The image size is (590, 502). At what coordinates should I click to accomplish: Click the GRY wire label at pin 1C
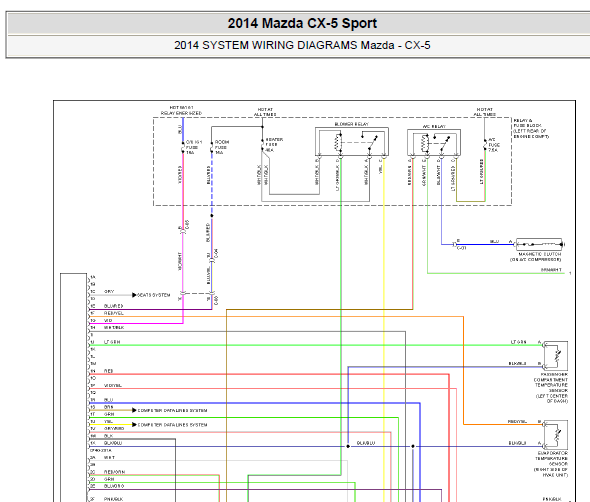(109, 291)
